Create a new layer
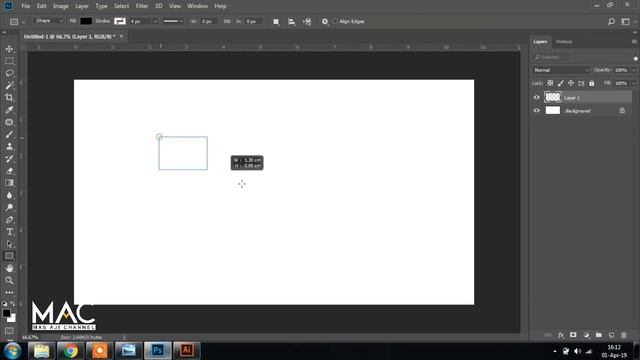 [x=611, y=335]
